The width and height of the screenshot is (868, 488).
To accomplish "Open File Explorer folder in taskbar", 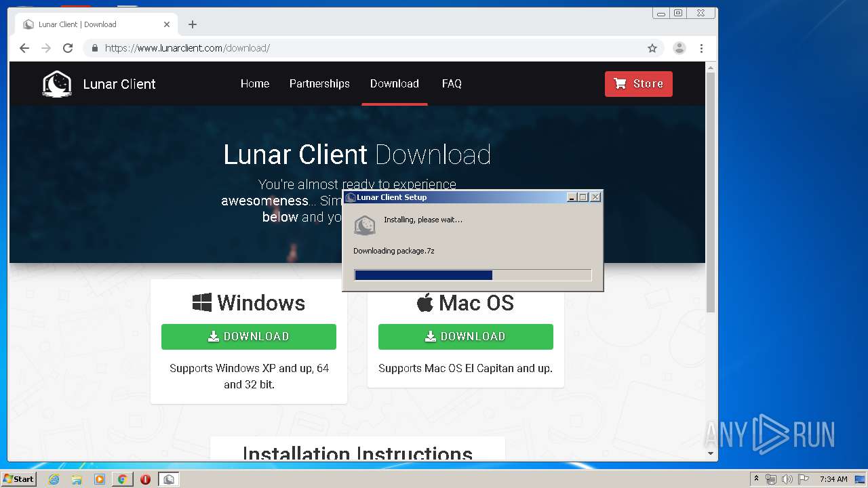I will pos(77,479).
